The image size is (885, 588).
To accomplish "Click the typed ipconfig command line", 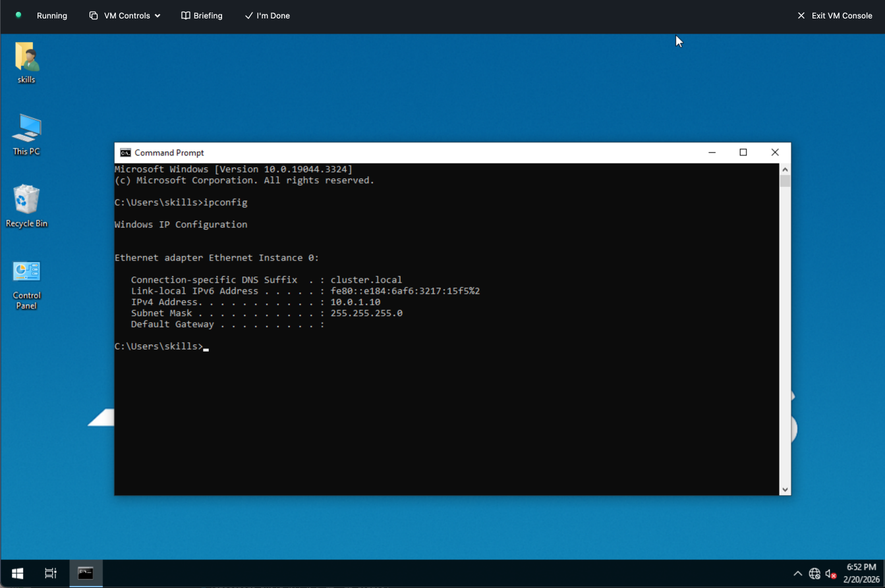I will click(181, 203).
